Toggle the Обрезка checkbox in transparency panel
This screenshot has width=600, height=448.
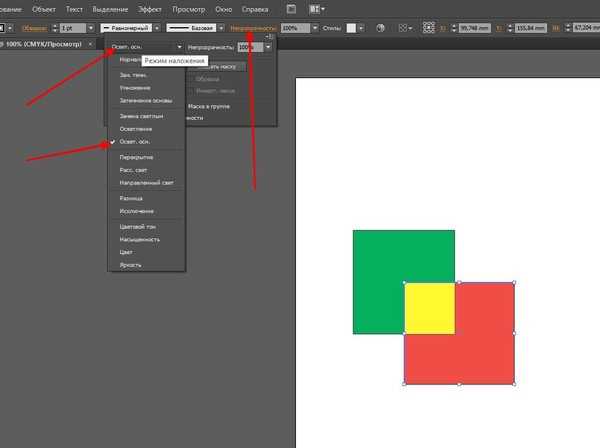point(191,79)
